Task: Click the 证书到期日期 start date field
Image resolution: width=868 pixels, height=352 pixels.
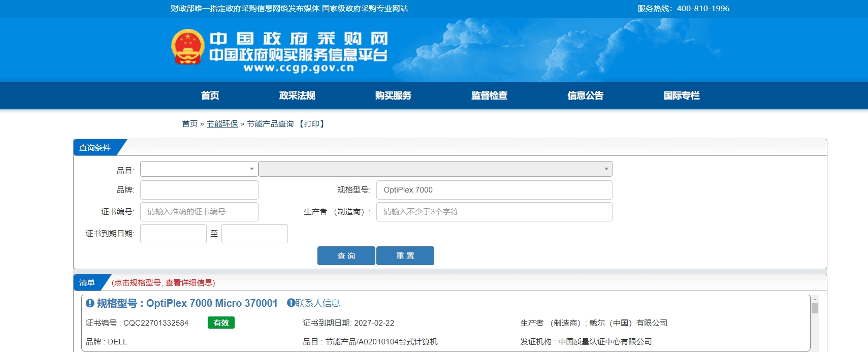Action: (173, 234)
